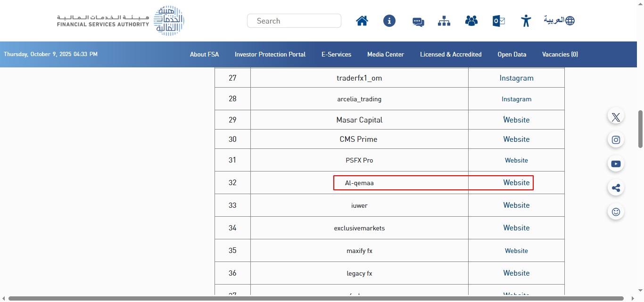Click the YouTube sidebar button
This screenshot has height=302, width=644.
pos(616,164)
